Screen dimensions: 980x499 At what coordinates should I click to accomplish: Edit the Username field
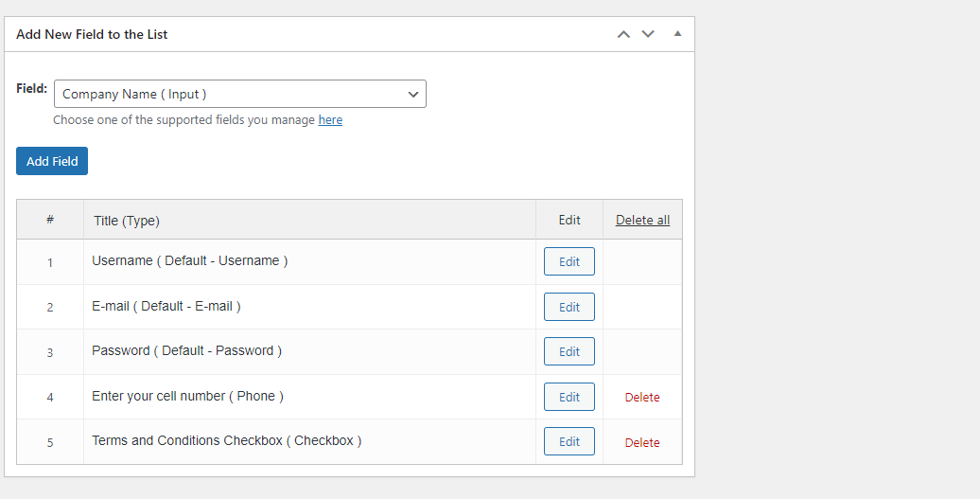(x=569, y=261)
